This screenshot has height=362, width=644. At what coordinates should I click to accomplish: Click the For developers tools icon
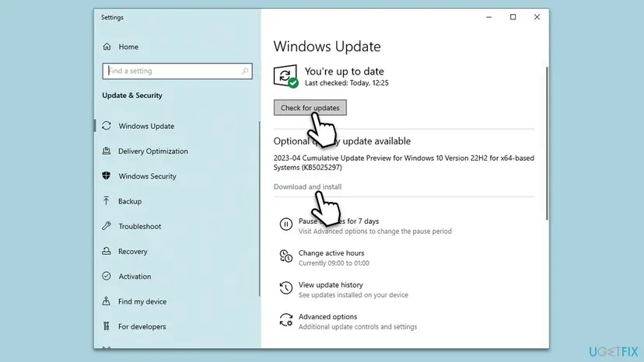(107, 326)
